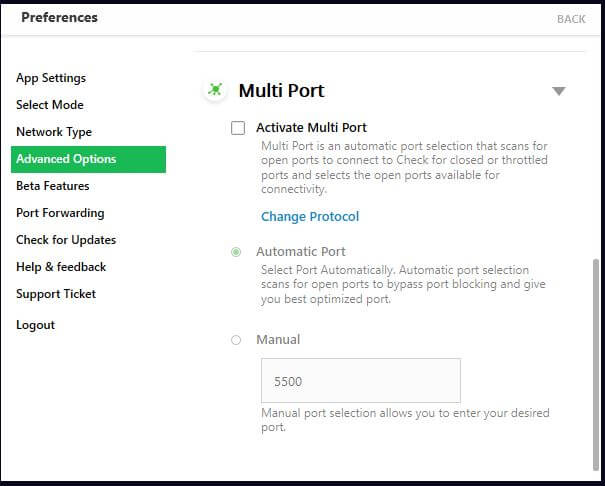Click the vertical scrollbar on the right
The width and height of the screenshot is (605, 486).
coord(596,364)
